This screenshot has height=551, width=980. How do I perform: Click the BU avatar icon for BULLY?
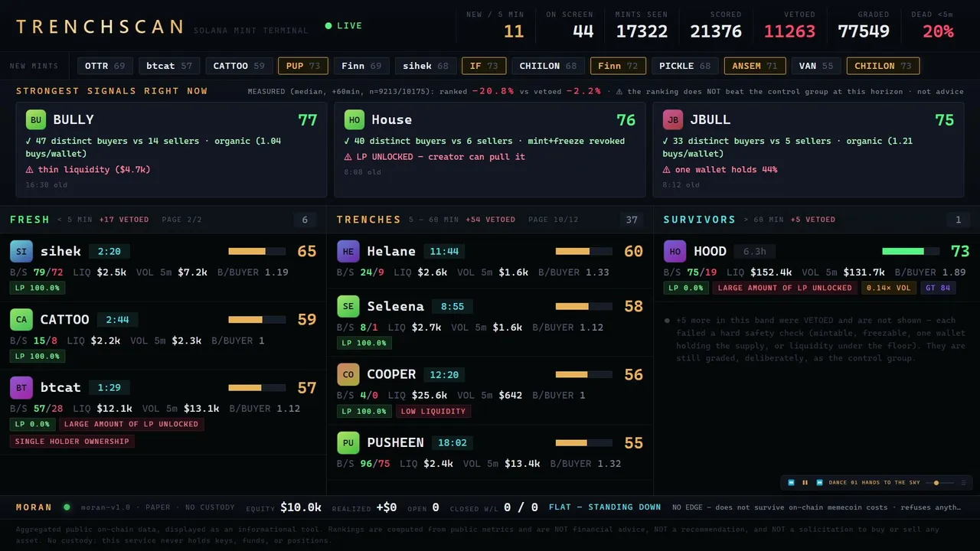point(36,119)
